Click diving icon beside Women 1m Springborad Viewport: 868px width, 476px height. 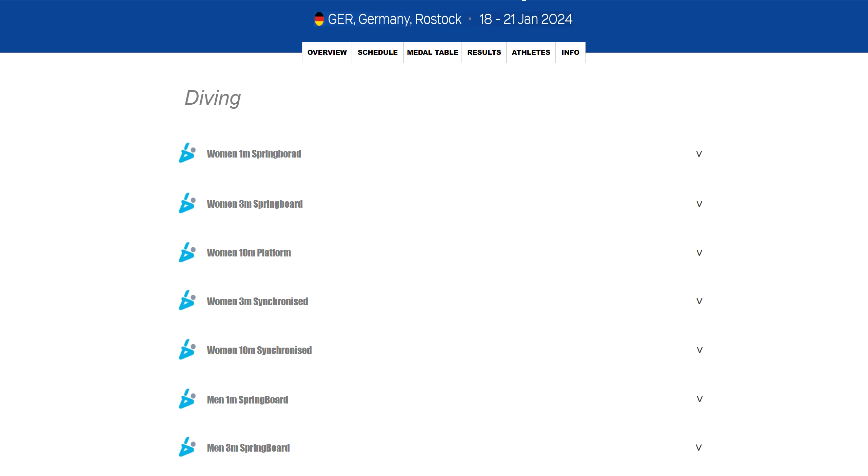pyautogui.click(x=187, y=153)
